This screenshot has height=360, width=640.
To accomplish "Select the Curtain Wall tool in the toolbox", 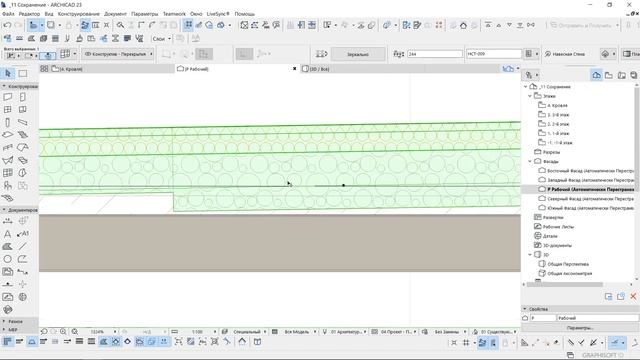I will [7, 173].
